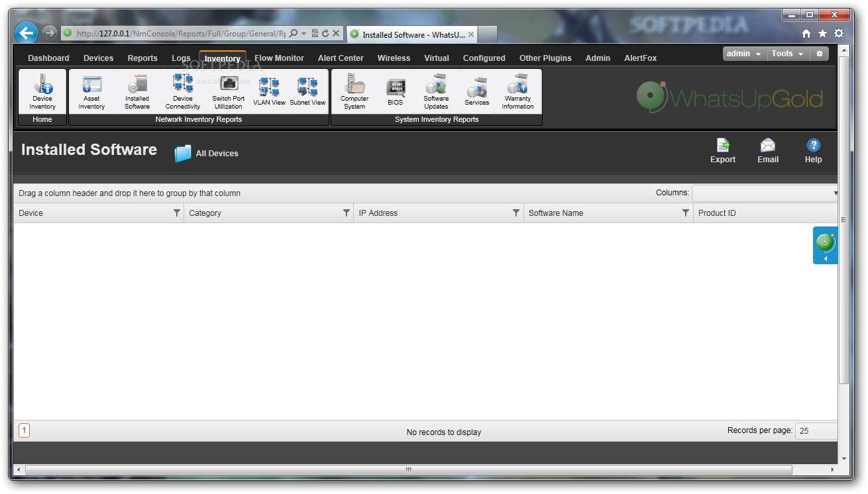Click the URL address field
Viewport: 868px width, 494px height.
point(180,33)
